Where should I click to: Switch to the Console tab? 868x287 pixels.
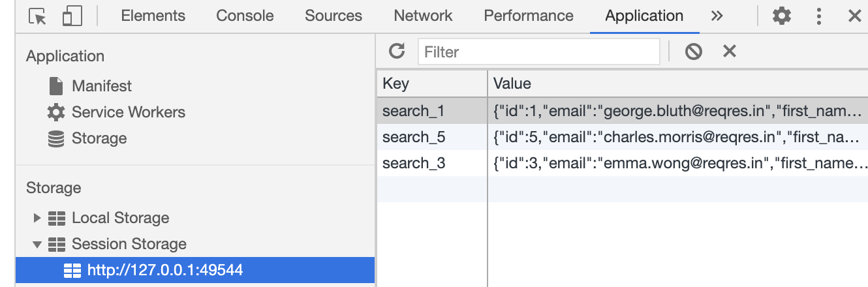coord(245,16)
